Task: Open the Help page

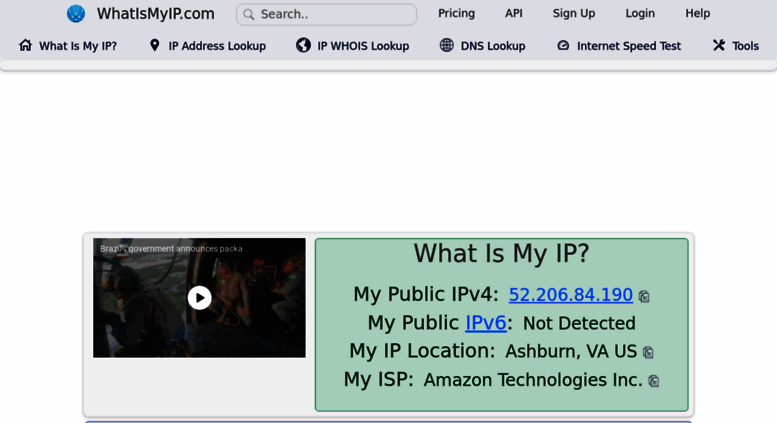Action: click(697, 13)
